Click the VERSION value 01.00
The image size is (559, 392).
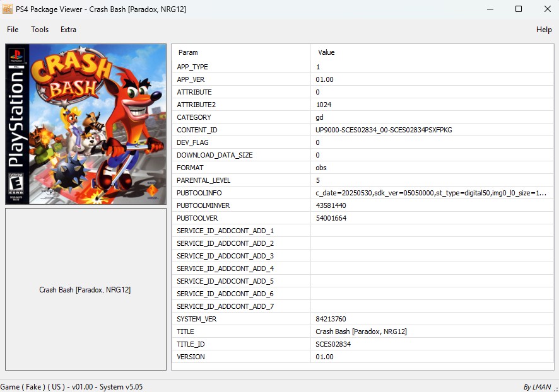coord(324,357)
